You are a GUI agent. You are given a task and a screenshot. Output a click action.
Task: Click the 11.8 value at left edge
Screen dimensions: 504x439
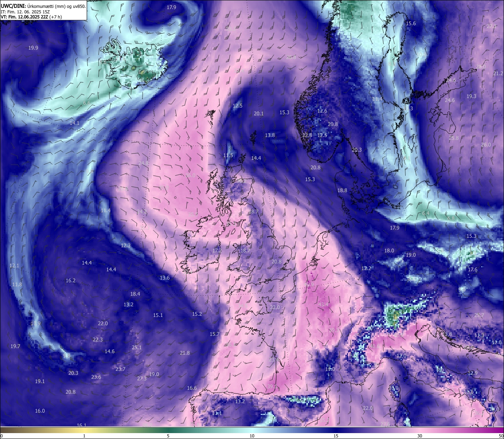point(17,285)
